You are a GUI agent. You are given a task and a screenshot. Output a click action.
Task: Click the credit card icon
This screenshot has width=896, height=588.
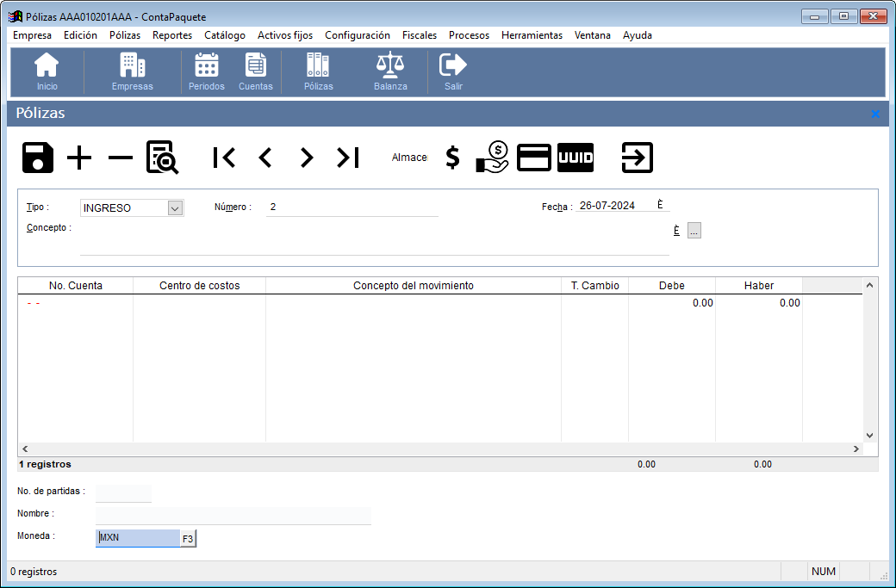(533, 158)
